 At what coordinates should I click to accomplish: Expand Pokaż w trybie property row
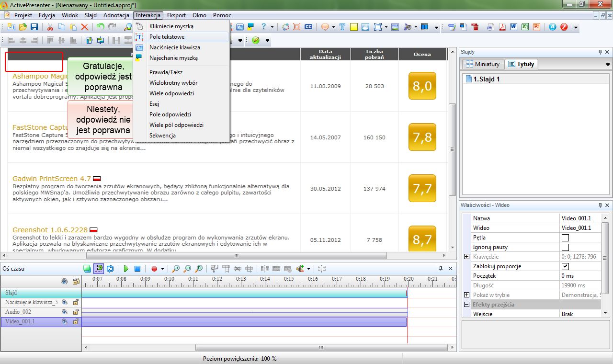[466, 295]
